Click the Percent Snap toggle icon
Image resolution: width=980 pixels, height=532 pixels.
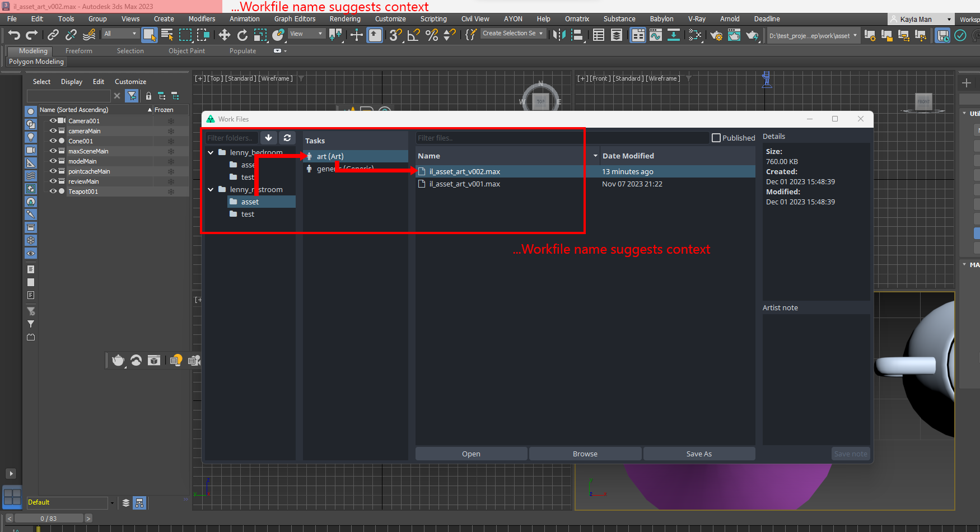432,35
